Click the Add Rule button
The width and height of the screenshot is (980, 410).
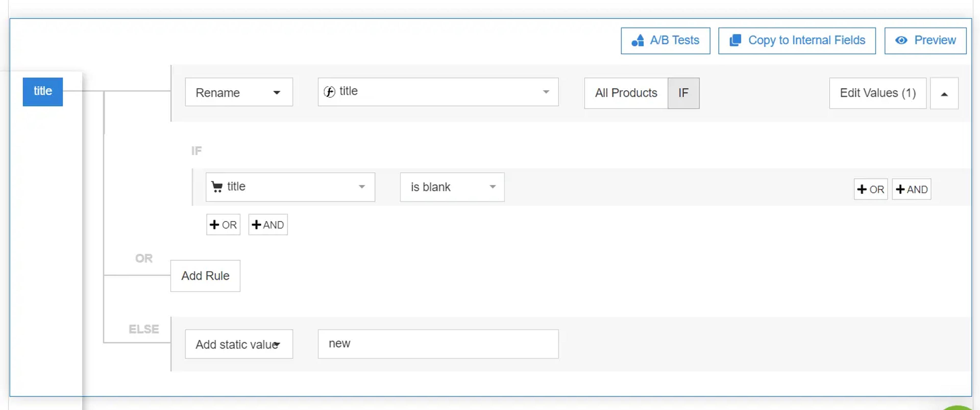(x=205, y=276)
